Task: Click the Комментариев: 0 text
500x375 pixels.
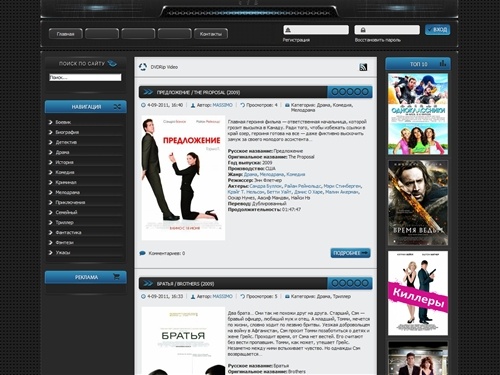Action: point(167,253)
